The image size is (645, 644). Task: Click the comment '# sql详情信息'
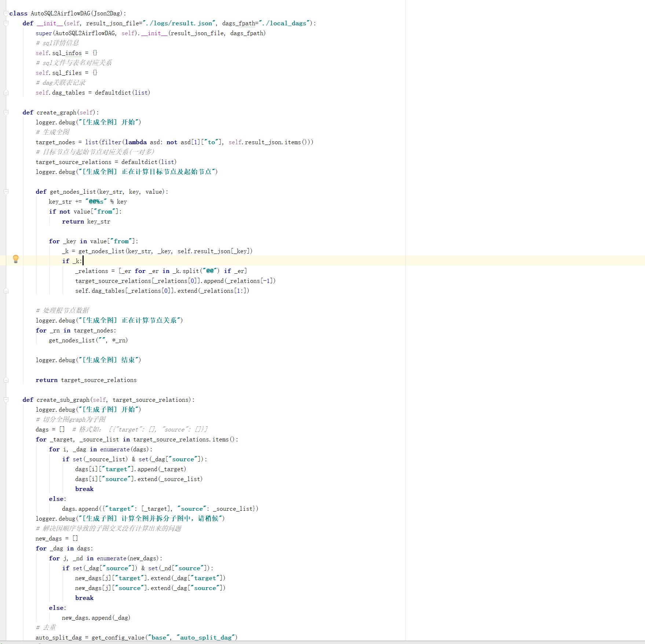coord(57,43)
